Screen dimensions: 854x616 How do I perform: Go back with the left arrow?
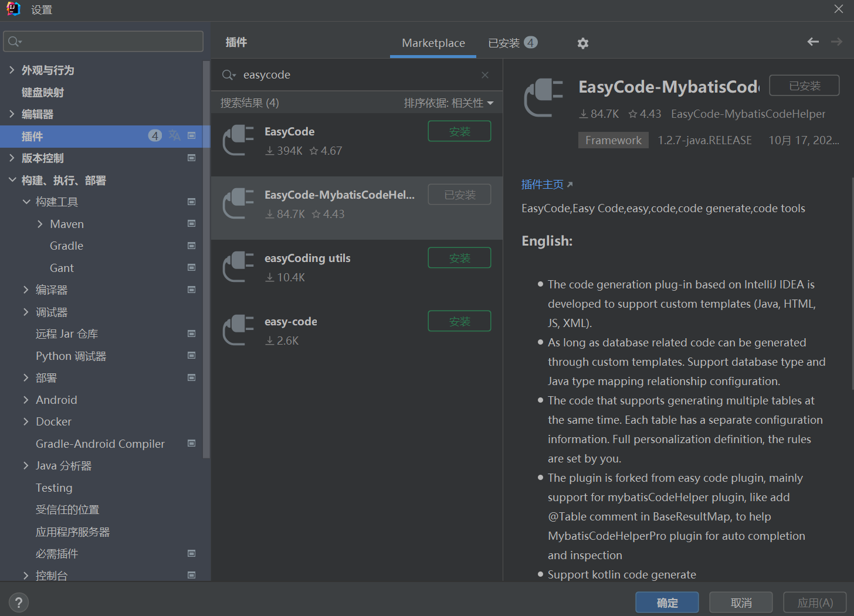click(813, 42)
